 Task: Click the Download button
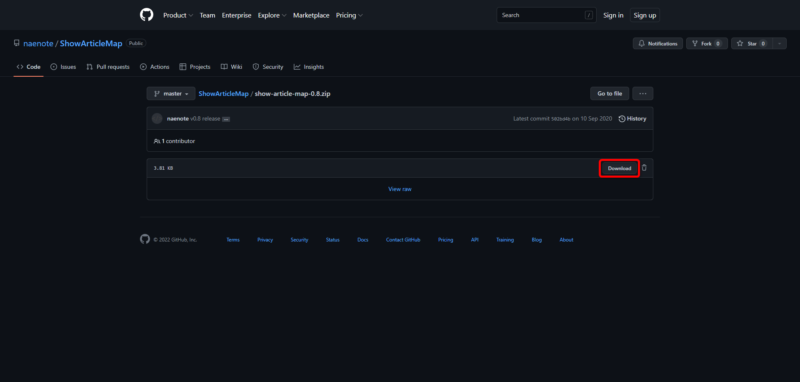coord(619,168)
